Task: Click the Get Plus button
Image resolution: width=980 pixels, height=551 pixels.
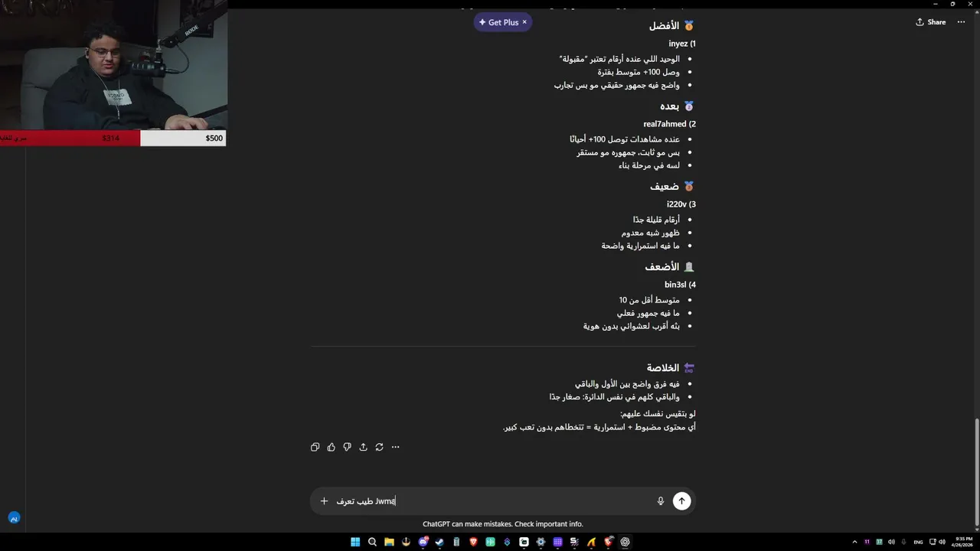Action: (x=498, y=22)
